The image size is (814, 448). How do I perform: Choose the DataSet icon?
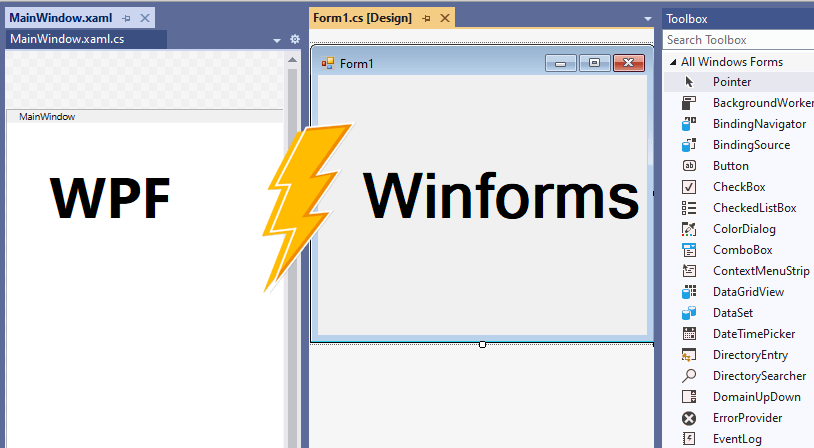click(689, 313)
